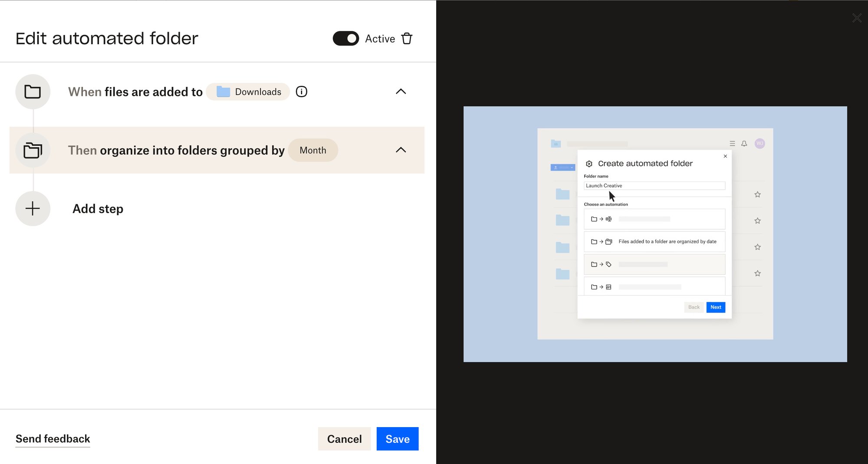Image resolution: width=868 pixels, height=464 pixels.
Task: Click the blue Next button in preview
Action: (715, 307)
